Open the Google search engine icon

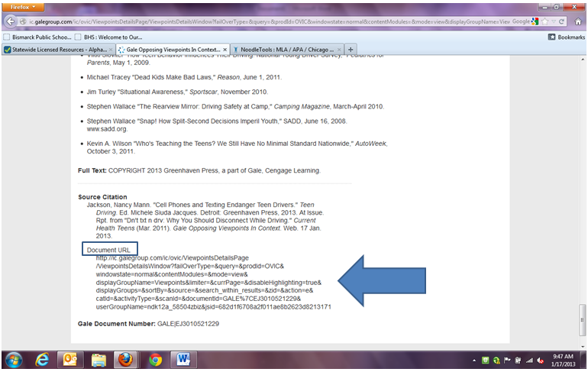click(x=535, y=21)
